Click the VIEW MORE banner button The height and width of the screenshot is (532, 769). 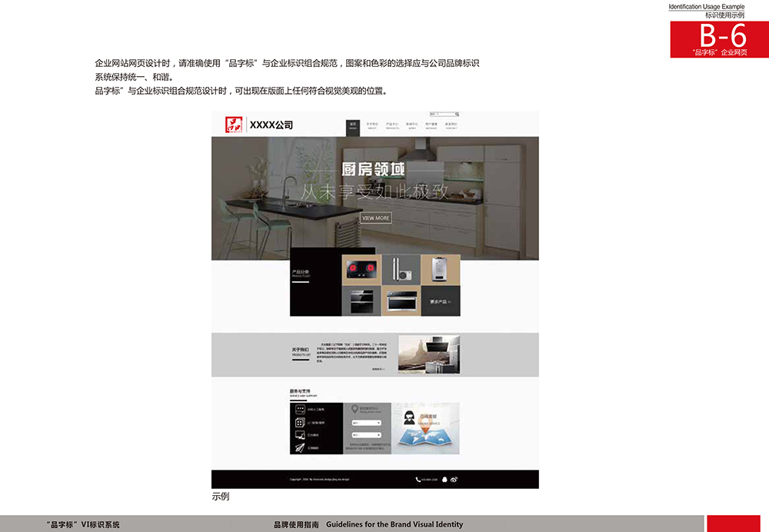[x=376, y=218]
